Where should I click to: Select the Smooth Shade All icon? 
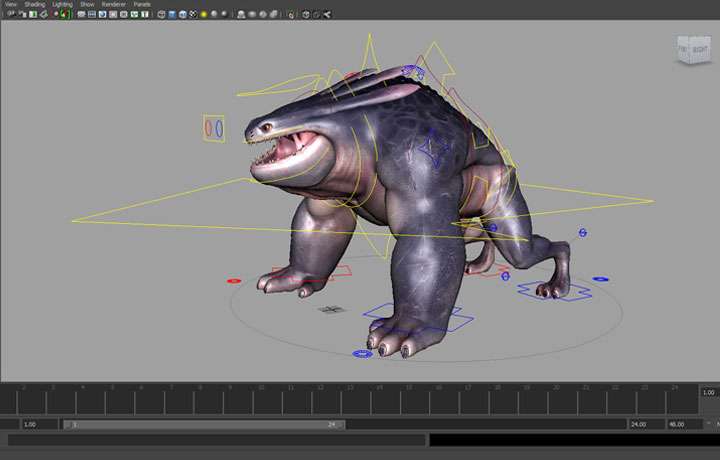point(172,14)
